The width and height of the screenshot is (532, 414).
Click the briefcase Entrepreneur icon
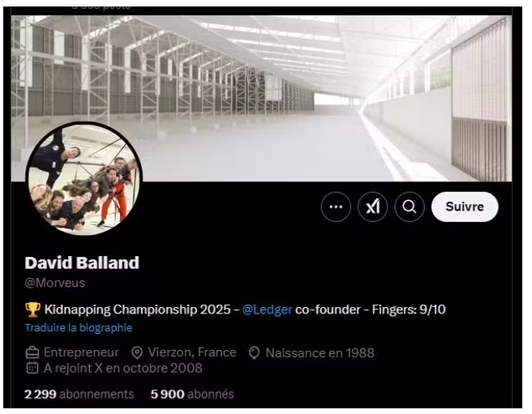point(32,352)
